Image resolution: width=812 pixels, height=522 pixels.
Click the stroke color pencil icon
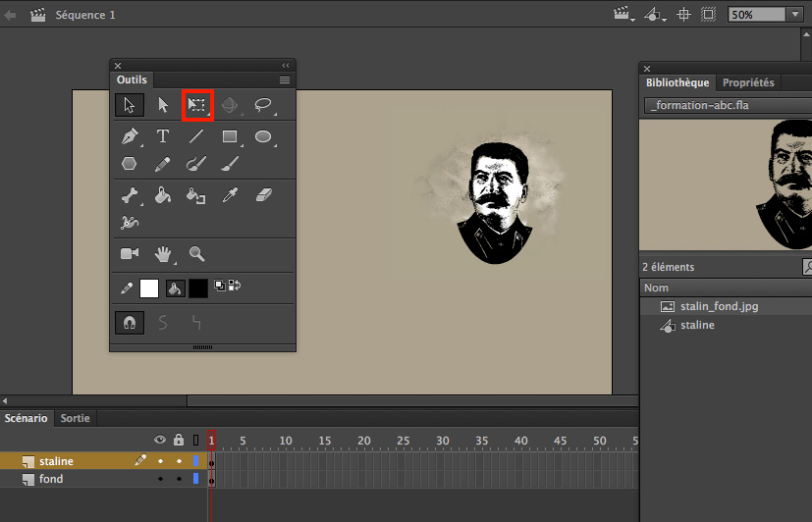coord(127,288)
